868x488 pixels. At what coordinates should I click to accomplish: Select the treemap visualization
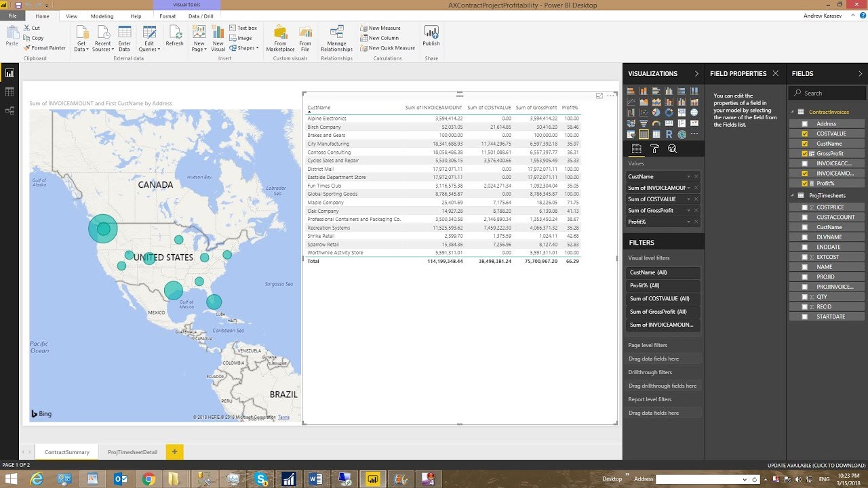point(682,113)
